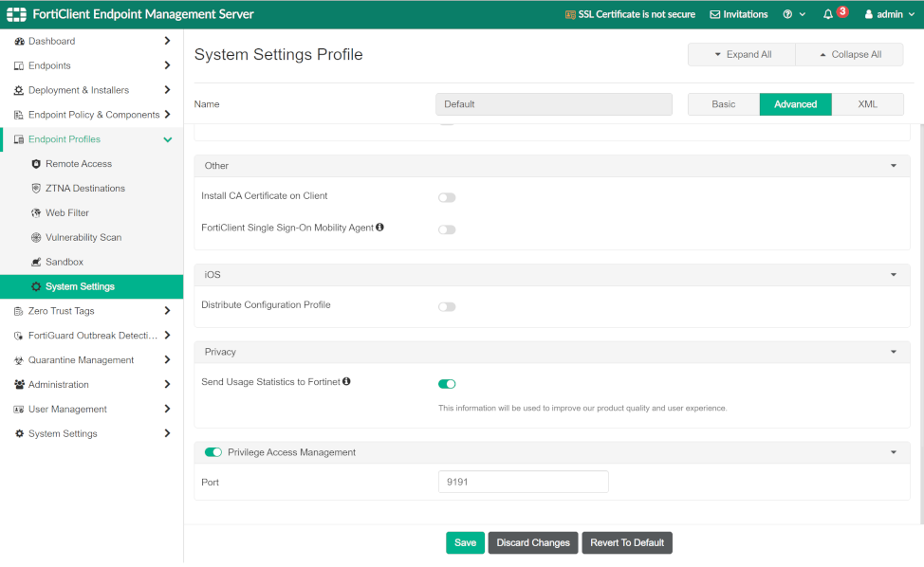Click the Invitations envelope icon
The image size is (924, 567).
715,14
